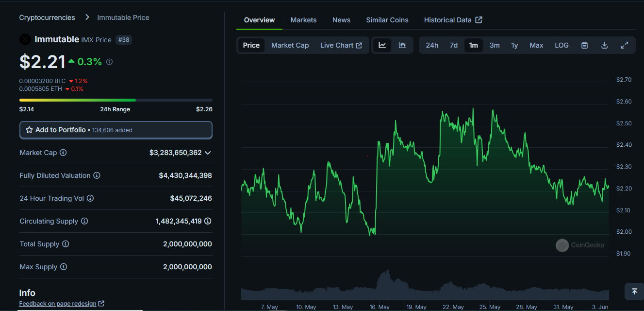Screen dimensions: 644x311
Task: Open Historical Data external link icon
Action: click(479, 20)
